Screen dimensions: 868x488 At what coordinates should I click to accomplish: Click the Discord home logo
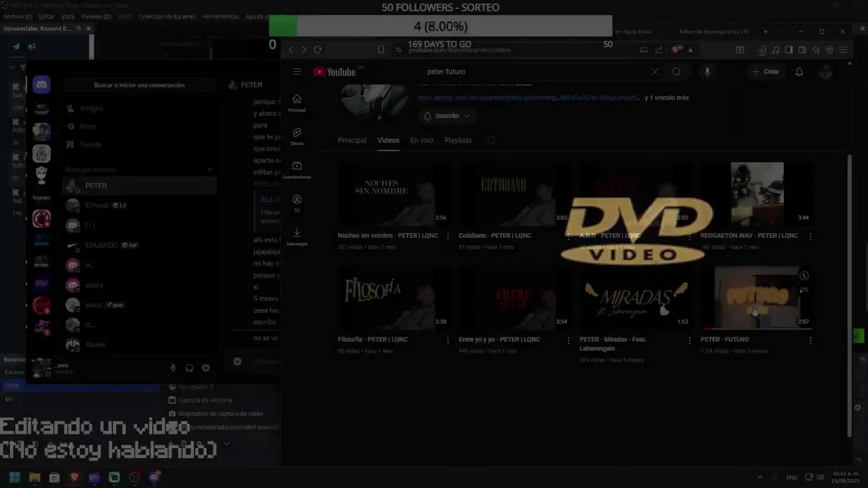tap(41, 85)
